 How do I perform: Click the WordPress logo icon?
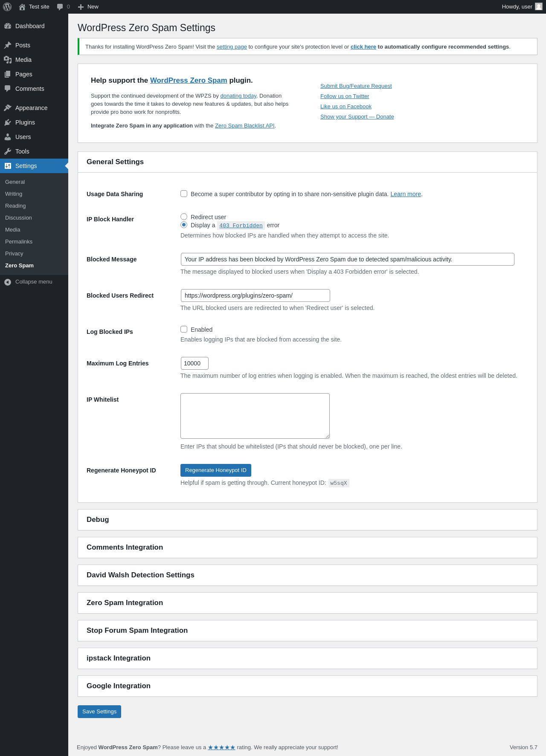[7, 7]
